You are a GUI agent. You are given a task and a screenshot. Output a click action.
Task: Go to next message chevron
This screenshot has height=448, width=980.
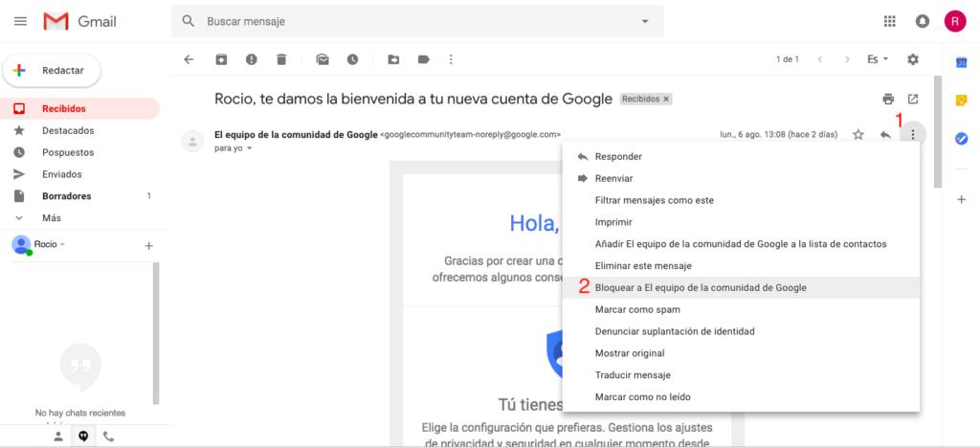(x=847, y=59)
